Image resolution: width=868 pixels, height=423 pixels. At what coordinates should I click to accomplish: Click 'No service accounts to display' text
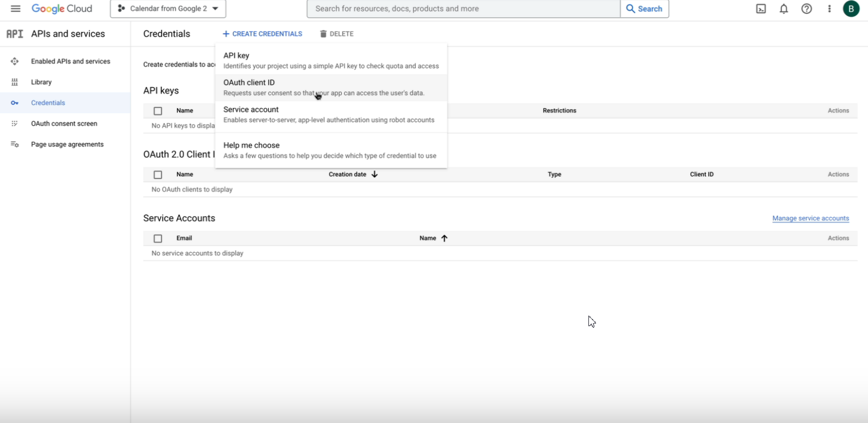pos(197,253)
